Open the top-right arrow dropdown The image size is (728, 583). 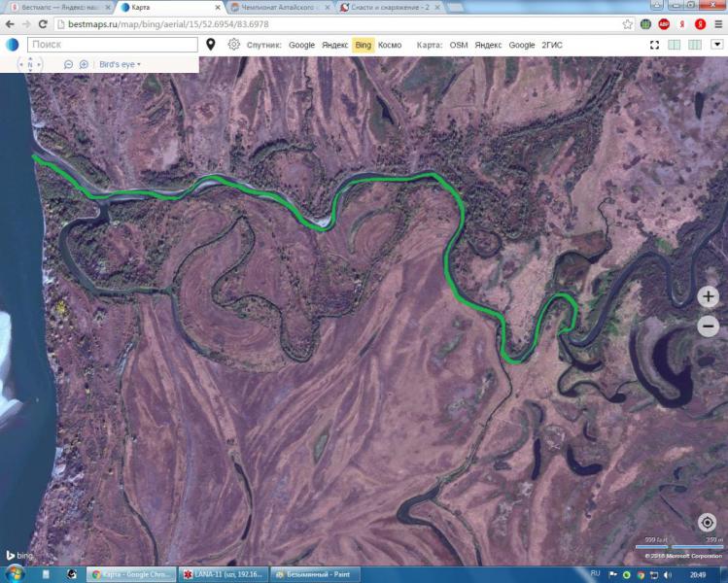[717, 45]
